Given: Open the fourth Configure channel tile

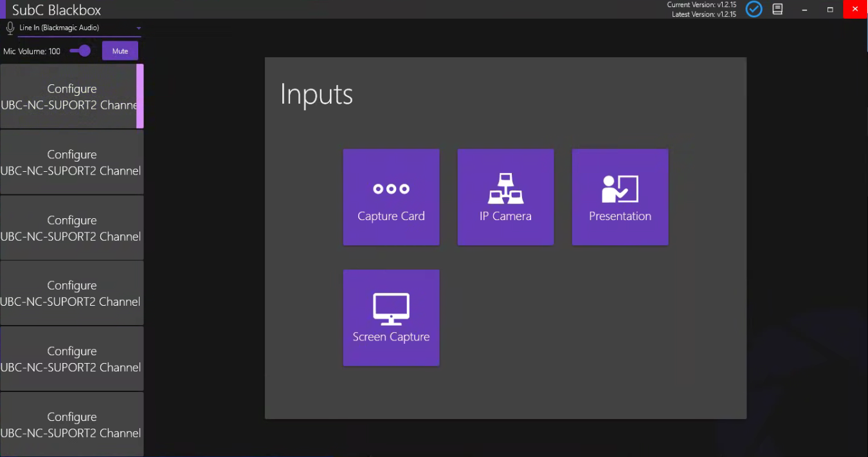Looking at the screenshot, I should (71, 293).
